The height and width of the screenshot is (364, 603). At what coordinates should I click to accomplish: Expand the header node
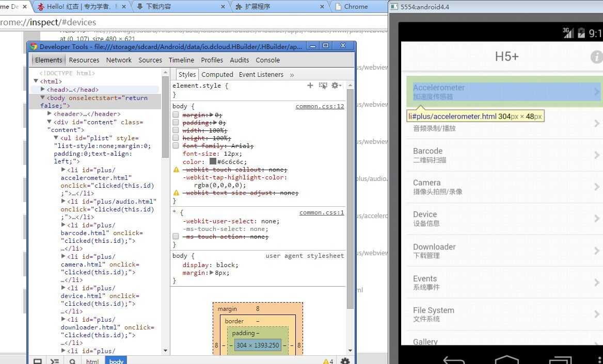pos(50,113)
